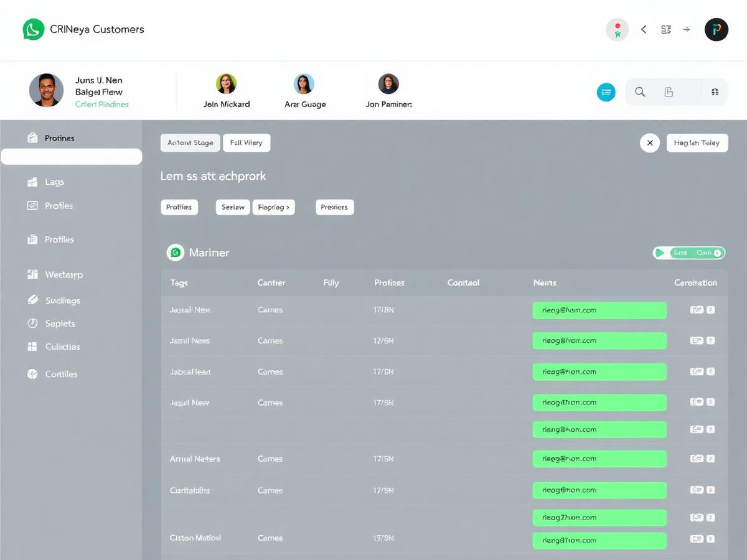747x560 pixels.
Task: Click the question mark icon in Jasrul News row
Action: click(x=711, y=340)
